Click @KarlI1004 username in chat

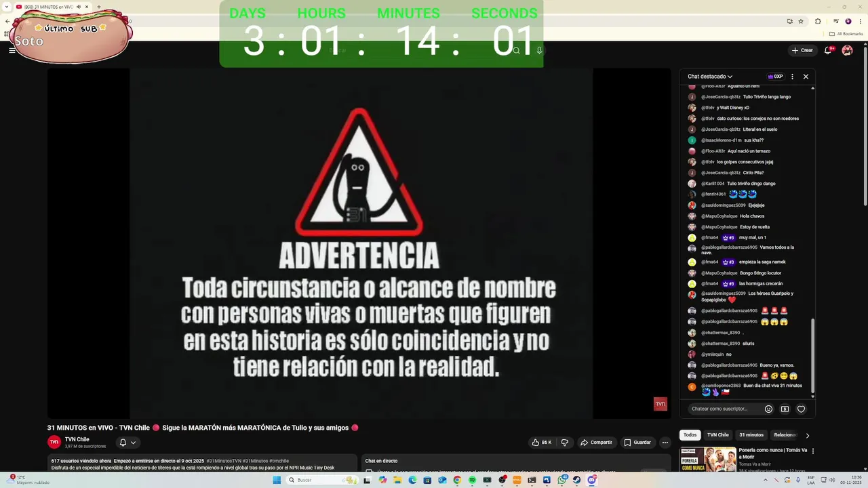pyautogui.click(x=713, y=184)
